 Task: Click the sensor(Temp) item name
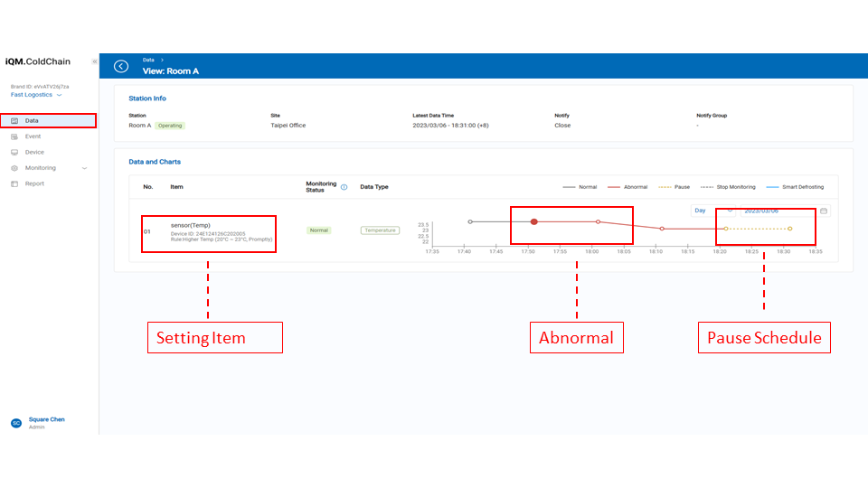[x=190, y=225]
